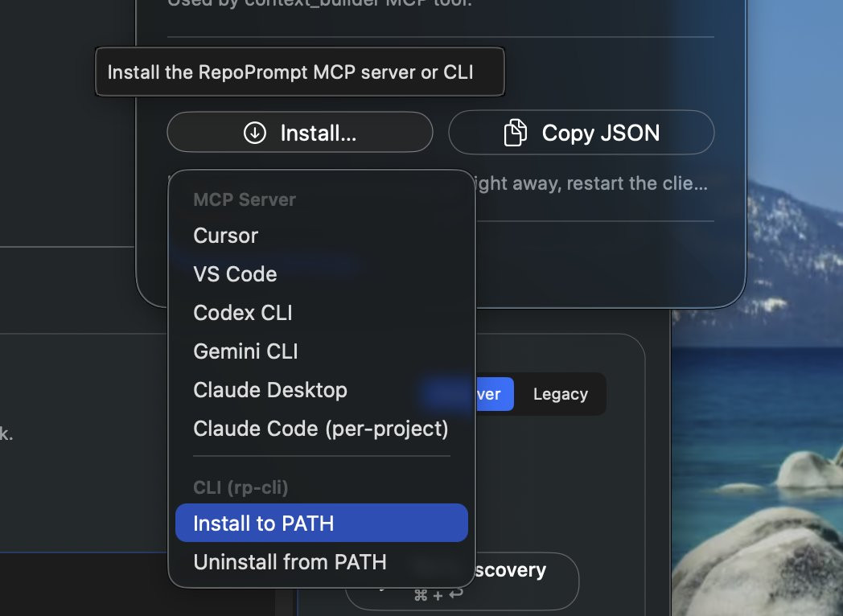The height and width of the screenshot is (616, 843).
Task: Click the clipboard icon on Copy JSON
Action: [515, 133]
